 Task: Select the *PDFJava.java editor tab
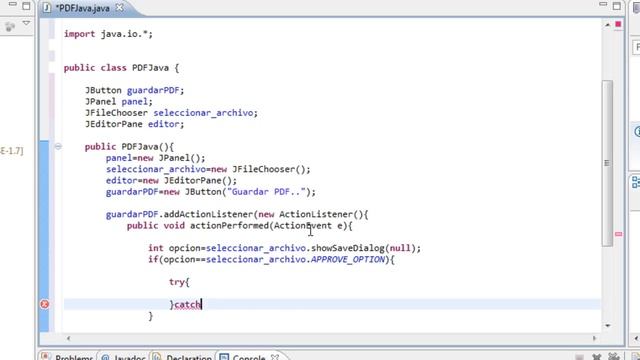[83, 8]
